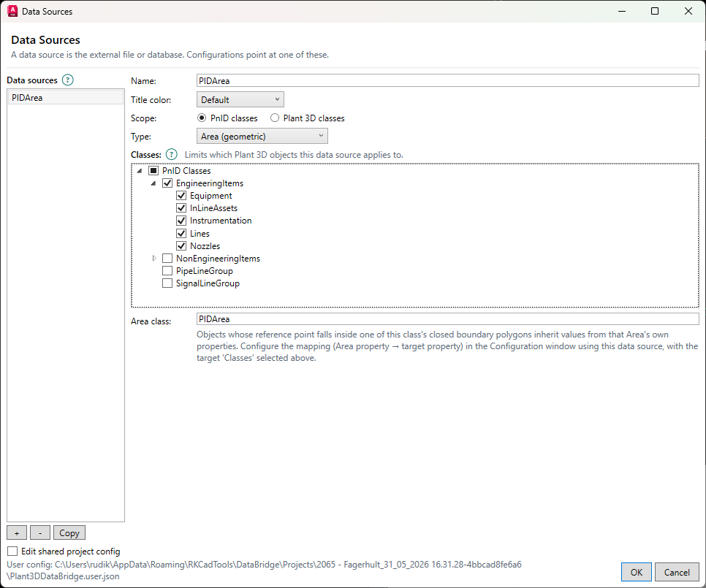This screenshot has height=588, width=706.
Task: Remove data source with minus button
Action: 40,532
